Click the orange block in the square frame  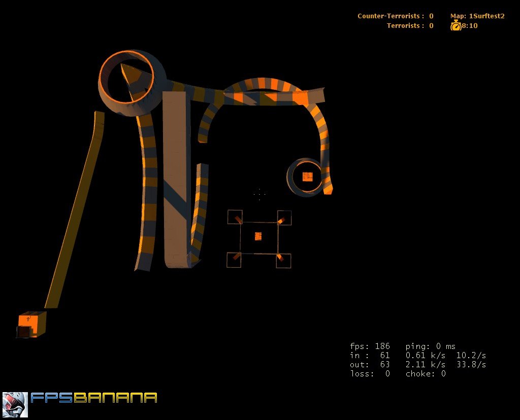tap(258, 236)
